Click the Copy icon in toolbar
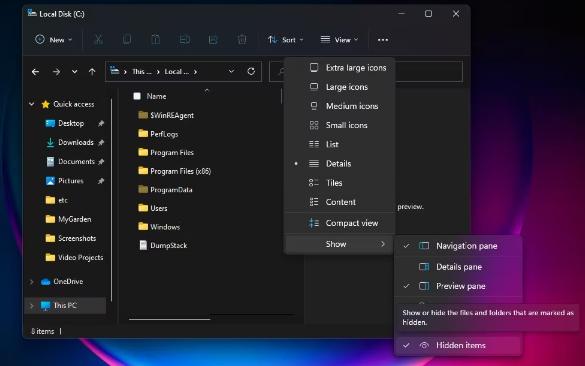The width and height of the screenshot is (585, 366). click(127, 40)
